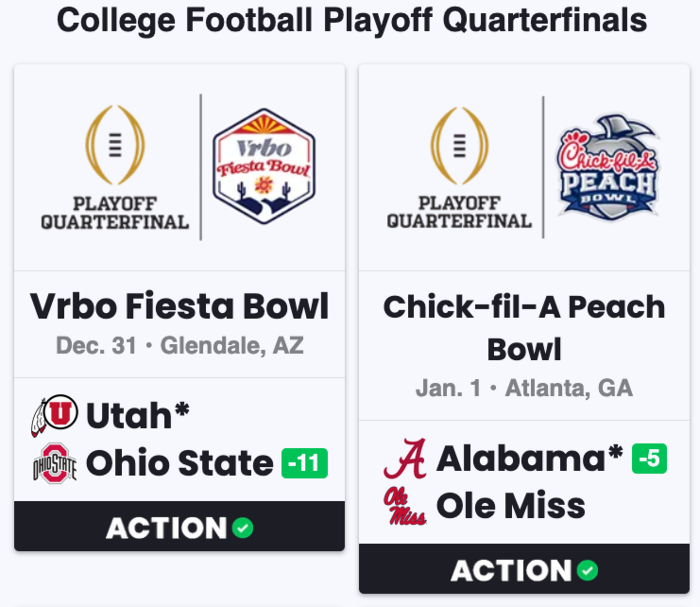The height and width of the screenshot is (607, 700).
Task: Open the Vrbo Fiesta Bowl title
Action: point(179,306)
